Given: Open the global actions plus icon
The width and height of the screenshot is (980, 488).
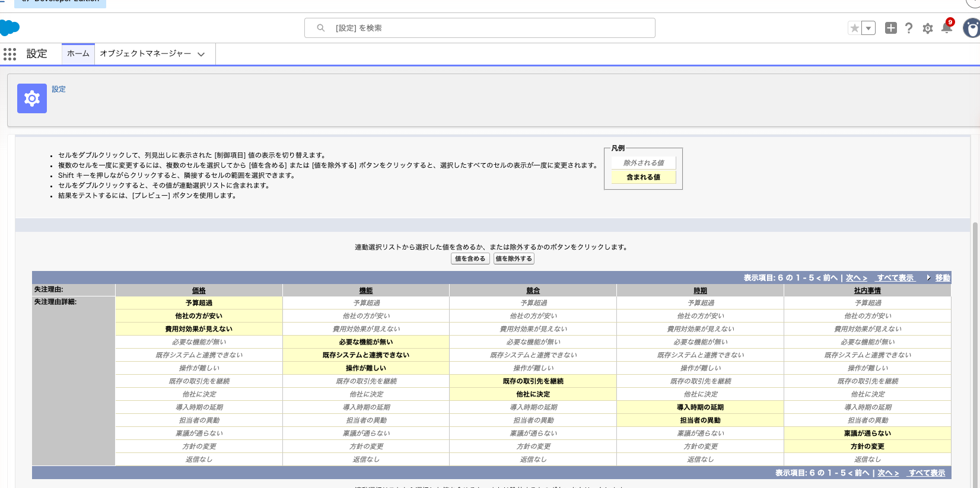Looking at the screenshot, I should pos(890,28).
